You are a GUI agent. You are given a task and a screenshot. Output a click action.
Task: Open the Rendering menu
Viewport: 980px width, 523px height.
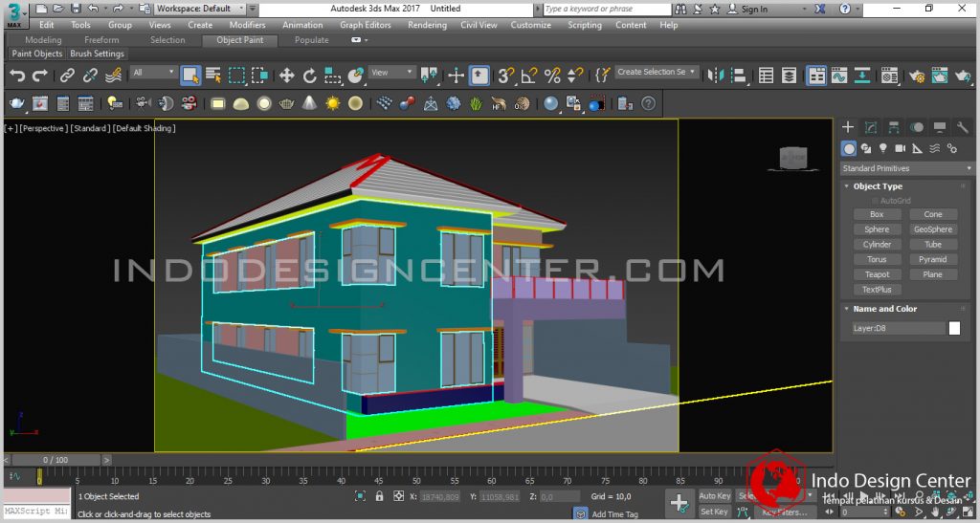[x=427, y=25]
